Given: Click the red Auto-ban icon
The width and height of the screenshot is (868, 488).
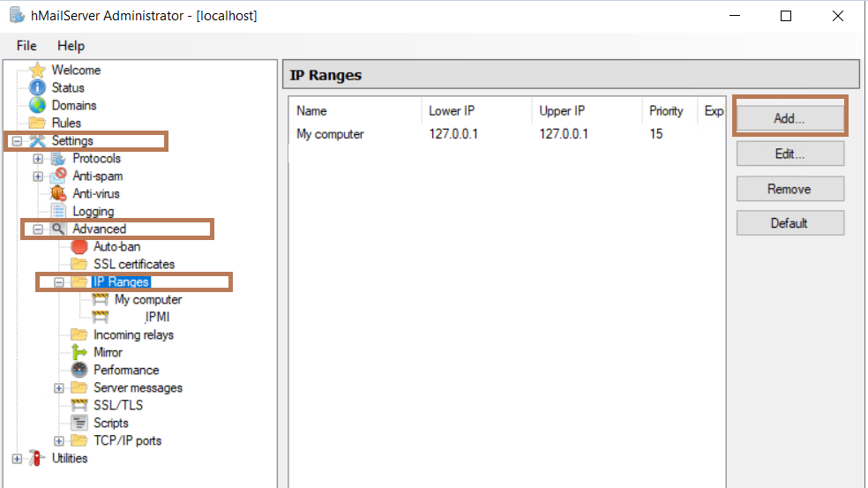Looking at the screenshot, I should coord(79,246).
